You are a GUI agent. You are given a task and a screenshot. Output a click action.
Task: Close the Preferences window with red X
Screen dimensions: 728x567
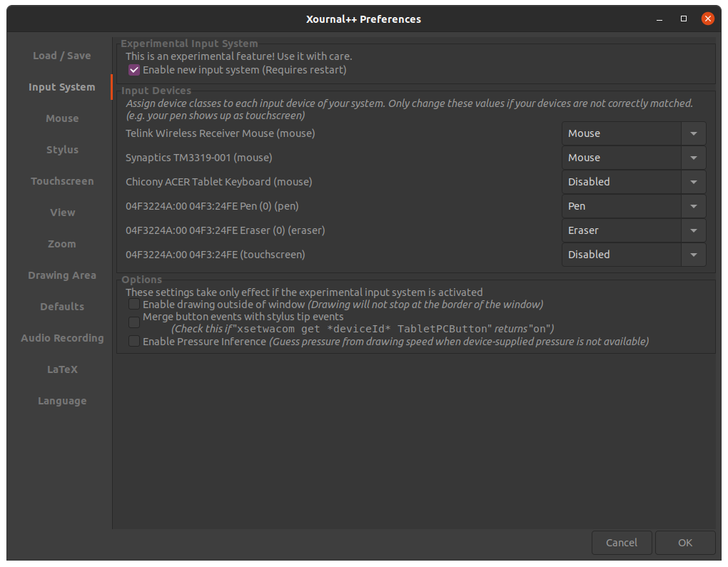pos(707,19)
